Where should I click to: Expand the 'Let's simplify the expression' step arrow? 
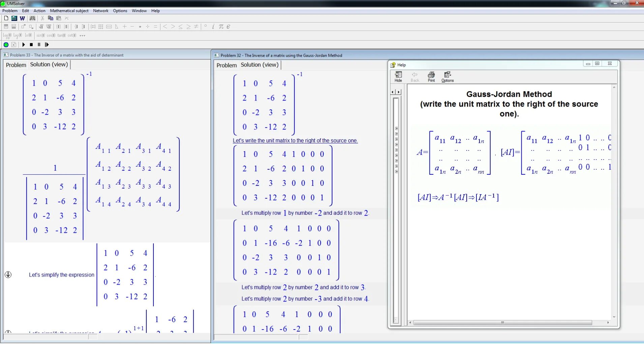(8, 275)
